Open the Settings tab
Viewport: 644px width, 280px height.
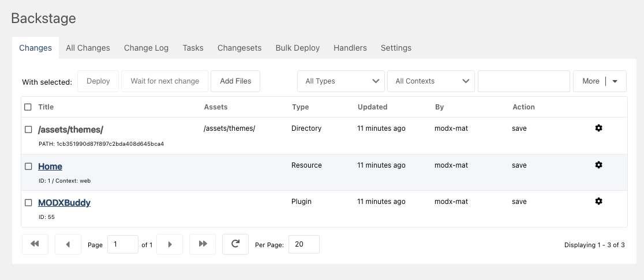(396, 48)
